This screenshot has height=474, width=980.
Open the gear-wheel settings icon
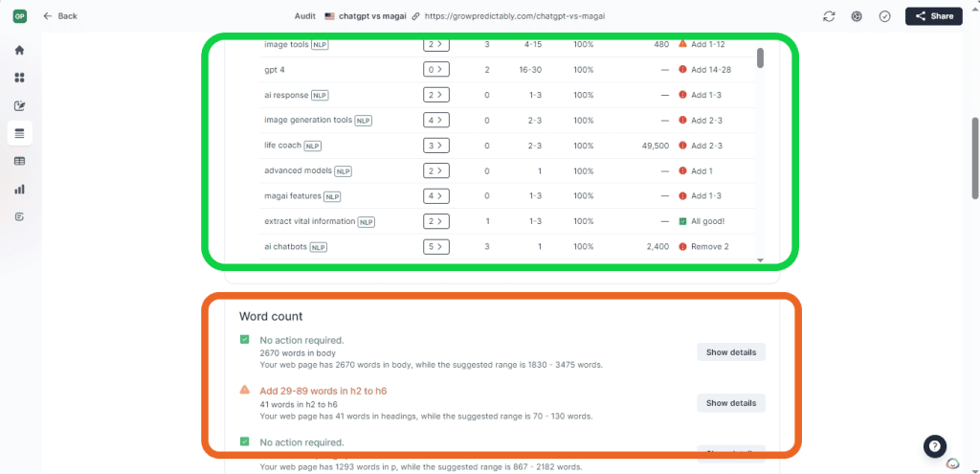click(857, 17)
